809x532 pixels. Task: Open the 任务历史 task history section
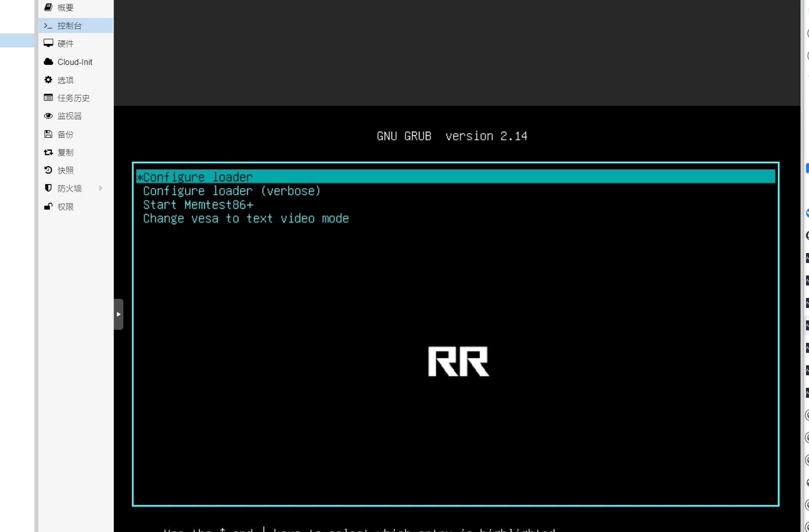tap(73, 98)
